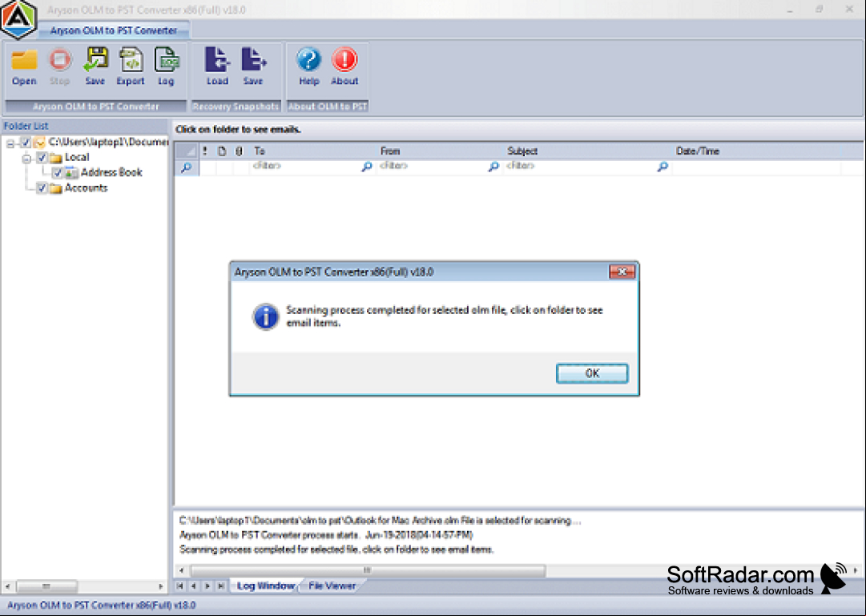The height and width of the screenshot is (616, 866).
Task: Go to first tab using the navigation arrow
Action: click(180, 586)
